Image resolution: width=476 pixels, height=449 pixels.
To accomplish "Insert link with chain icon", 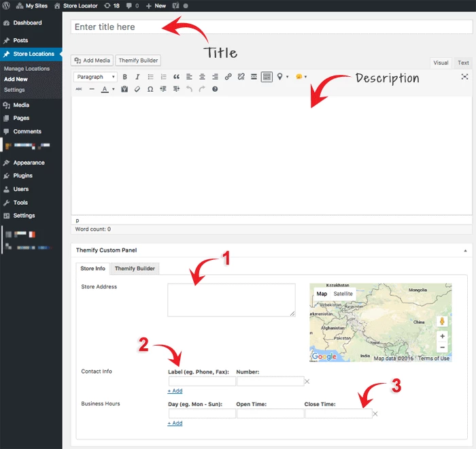I will pyautogui.click(x=228, y=77).
